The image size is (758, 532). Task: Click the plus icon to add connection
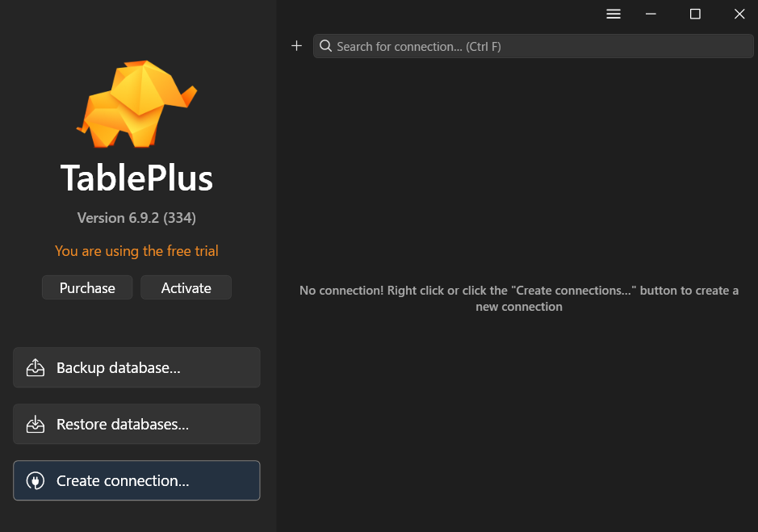pos(296,46)
